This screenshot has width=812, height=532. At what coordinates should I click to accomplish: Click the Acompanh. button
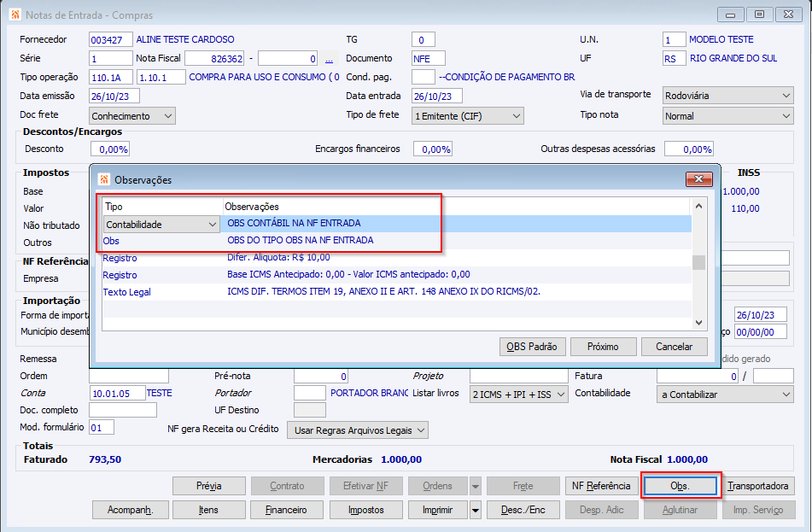pyautogui.click(x=130, y=510)
